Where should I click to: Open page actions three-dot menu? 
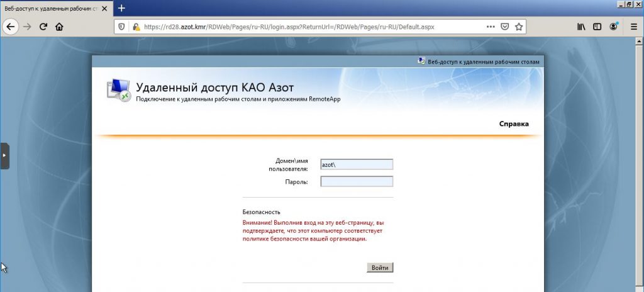[491, 26]
